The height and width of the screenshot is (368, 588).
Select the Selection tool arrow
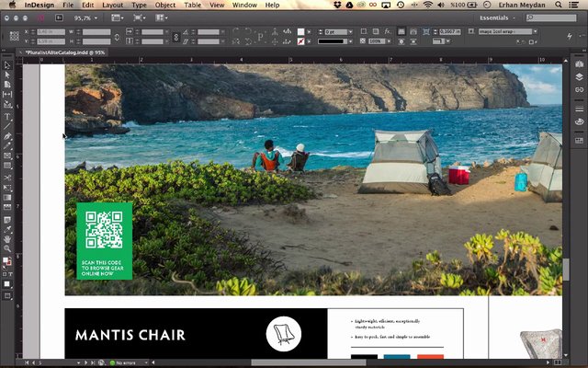7,65
